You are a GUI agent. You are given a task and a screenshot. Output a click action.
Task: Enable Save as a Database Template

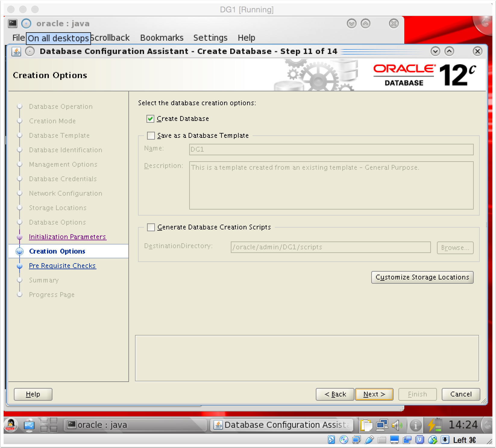click(x=151, y=136)
